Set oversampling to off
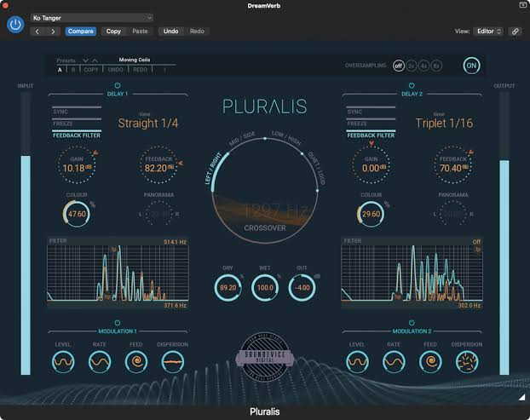 [399, 66]
